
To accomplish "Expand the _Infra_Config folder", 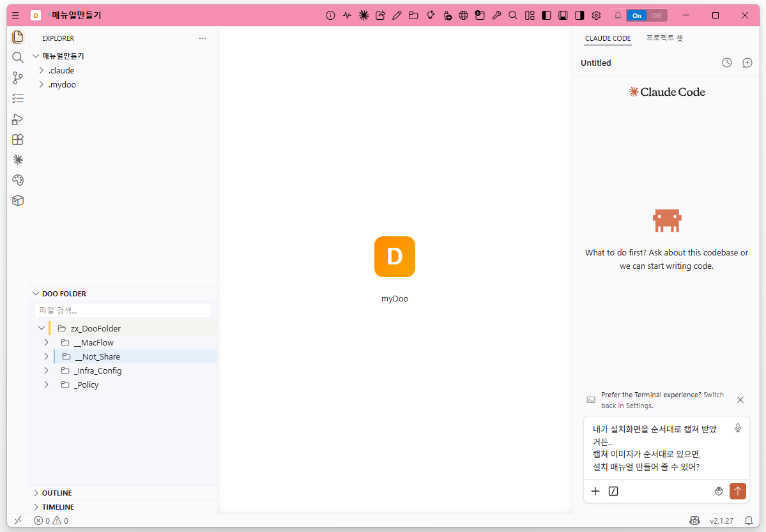I will click(x=47, y=371).
